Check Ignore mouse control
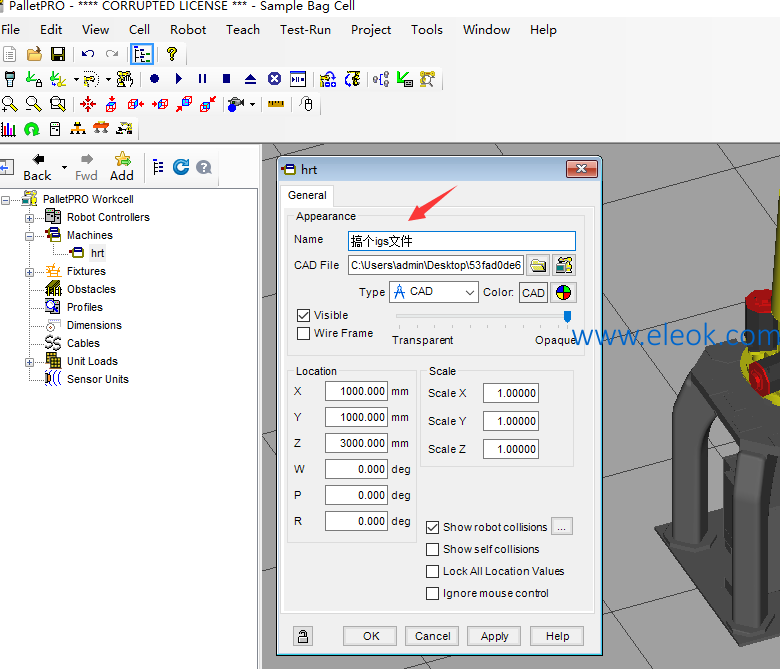This screenshot has height=669, width=780. [x=433, y=593]
